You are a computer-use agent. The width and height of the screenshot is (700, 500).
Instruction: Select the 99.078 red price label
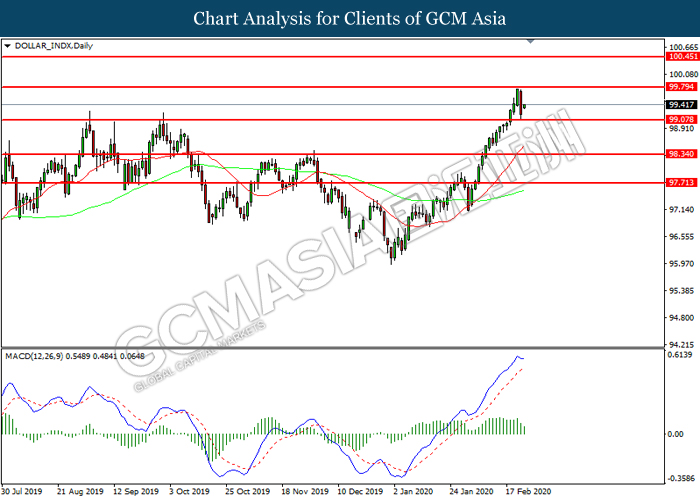coord(682,120)
